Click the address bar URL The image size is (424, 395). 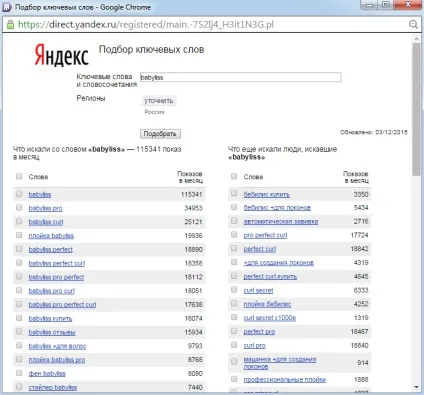[146, 24]
